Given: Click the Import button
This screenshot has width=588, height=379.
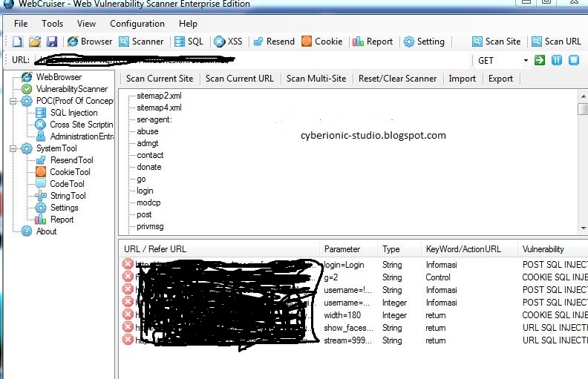Looking at the screenshot, I should tap(462, 79).
